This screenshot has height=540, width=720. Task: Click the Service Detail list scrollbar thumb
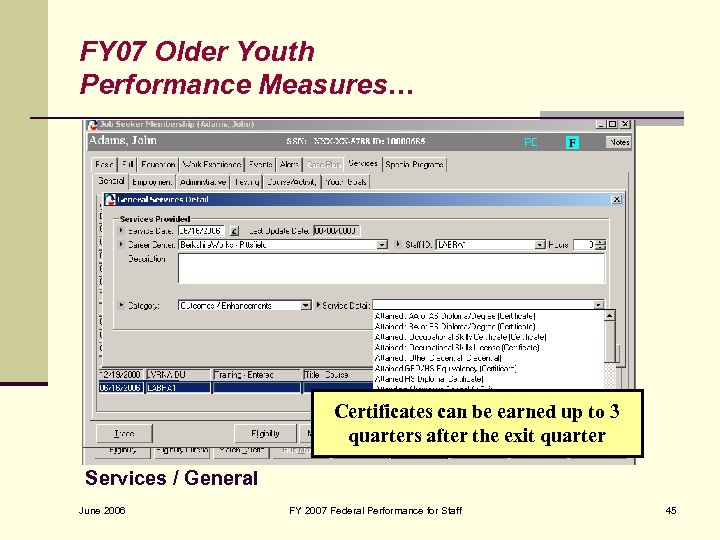coord(609,341)
